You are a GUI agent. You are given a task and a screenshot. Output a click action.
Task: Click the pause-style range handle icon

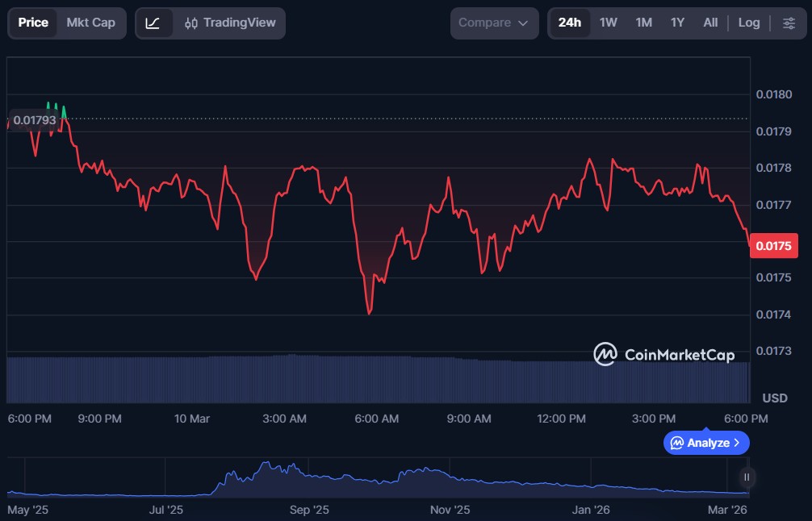[x=747, y=477]
